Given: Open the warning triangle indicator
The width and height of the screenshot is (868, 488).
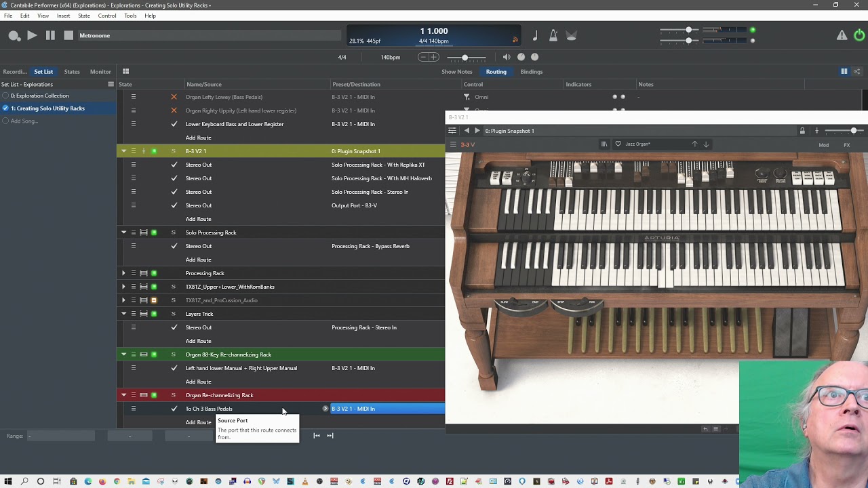Looking at the screenshot, I should tap(842, 35).
